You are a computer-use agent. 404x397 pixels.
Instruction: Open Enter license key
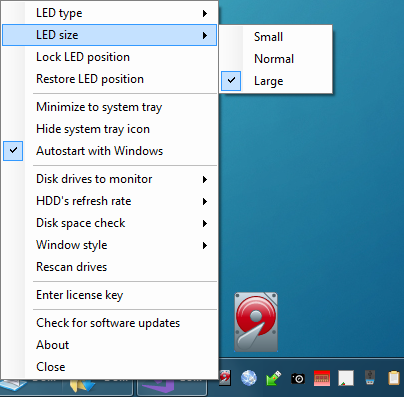pos(109,295)
